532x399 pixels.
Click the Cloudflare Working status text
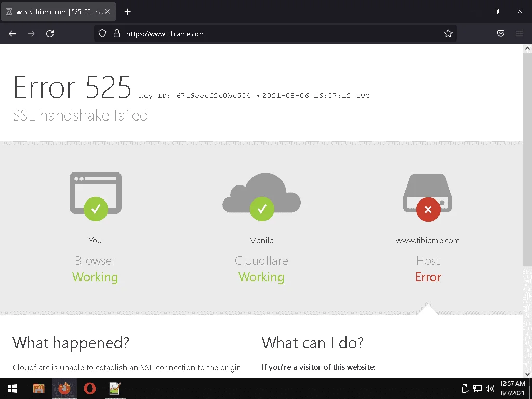coord(261,277)
